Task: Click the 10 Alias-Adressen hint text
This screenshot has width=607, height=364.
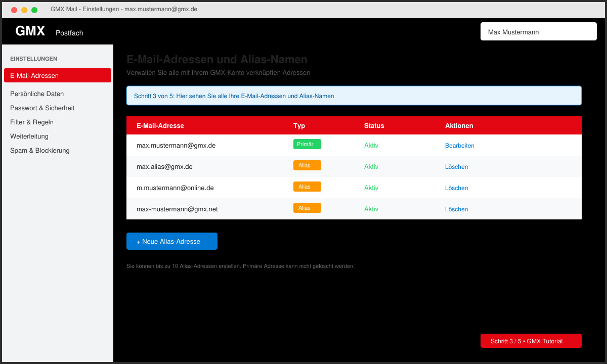Action: coord(240,266)
